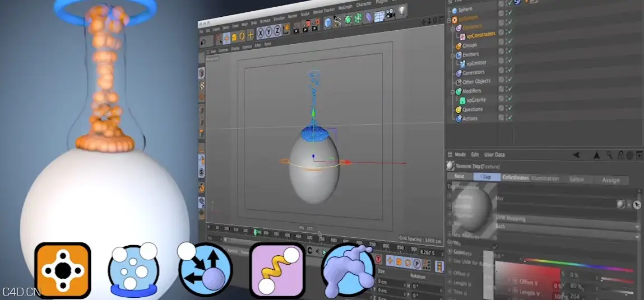The height and width of the screenshot is (300, 644).
Task: Toggle the X axis lock
Action: click(x=261, y=33)
